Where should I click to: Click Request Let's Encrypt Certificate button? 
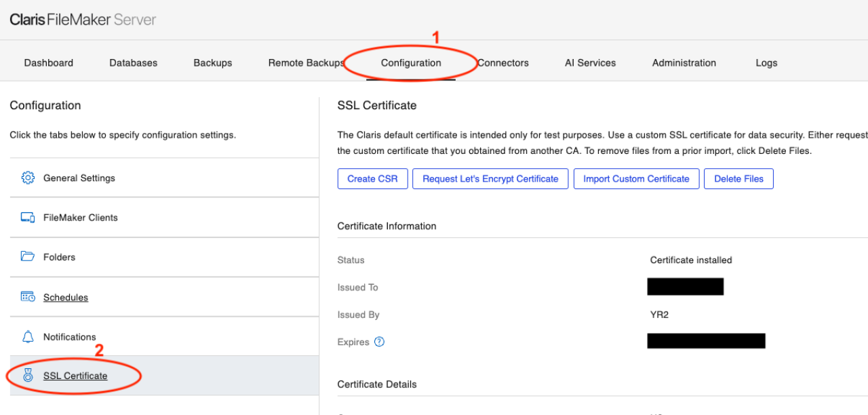coord(490,179)
